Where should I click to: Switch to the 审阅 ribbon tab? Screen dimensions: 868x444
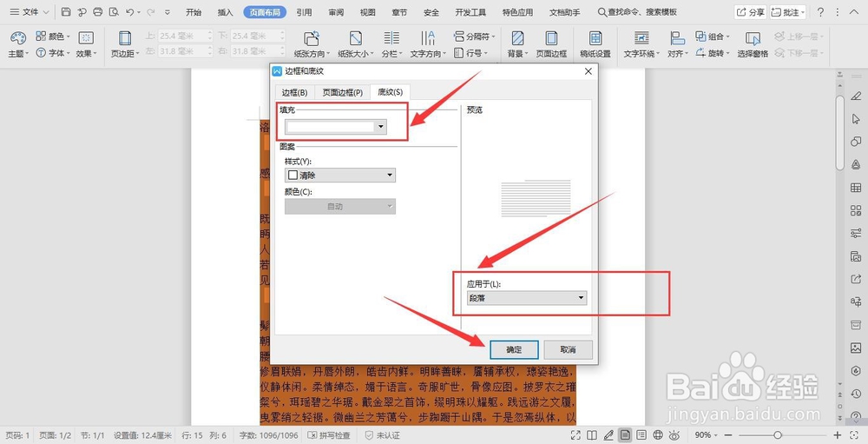335,11
